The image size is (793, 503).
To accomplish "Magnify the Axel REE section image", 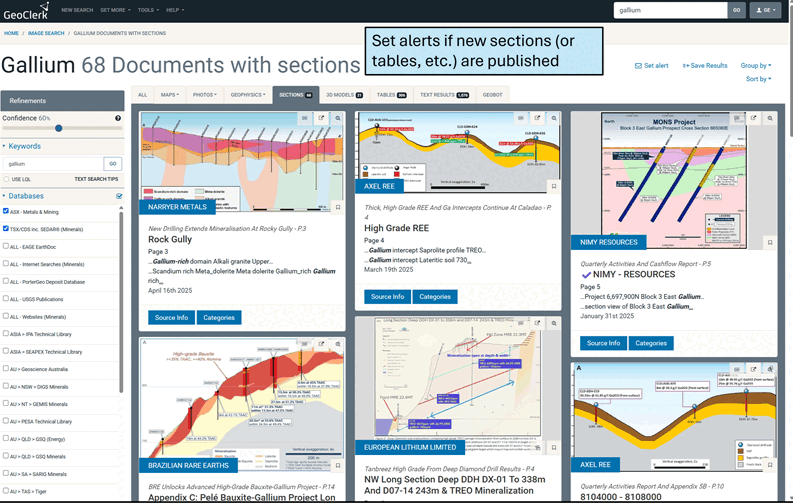I will [x=553, y=117].
